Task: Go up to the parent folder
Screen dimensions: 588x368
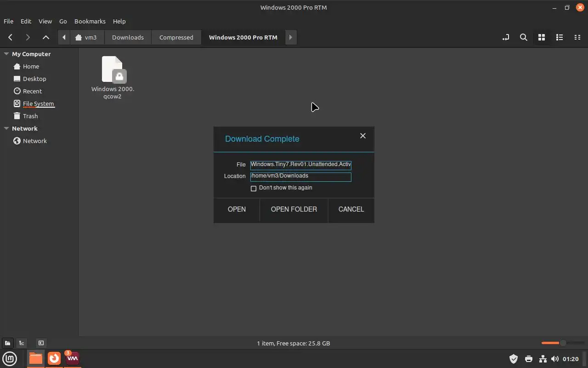Action: coord(45,37)
